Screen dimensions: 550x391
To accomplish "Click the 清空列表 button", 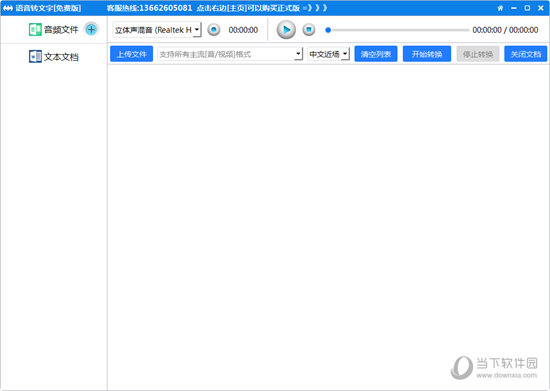I will tap(376, 54).
